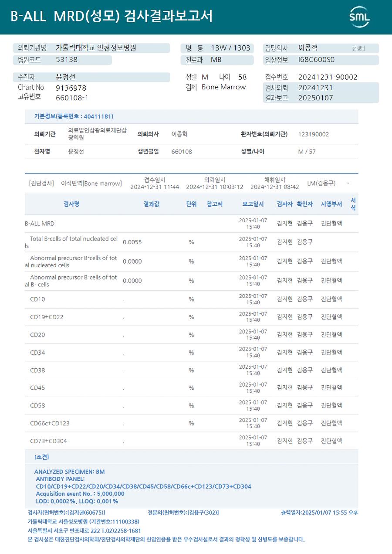Click request time 2024-12-31 10:03:12
The height and width of the screenshot is (554, 392).
point(215,187)
